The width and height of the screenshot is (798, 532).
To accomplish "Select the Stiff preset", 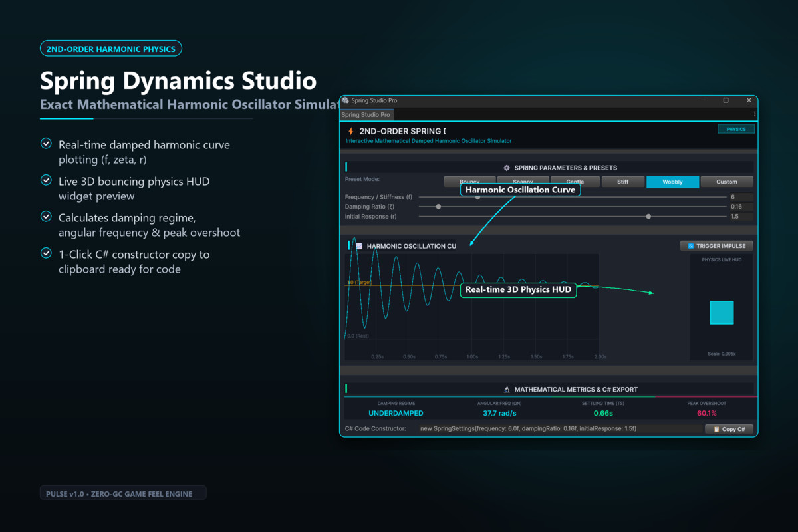I will coord(623,182).
